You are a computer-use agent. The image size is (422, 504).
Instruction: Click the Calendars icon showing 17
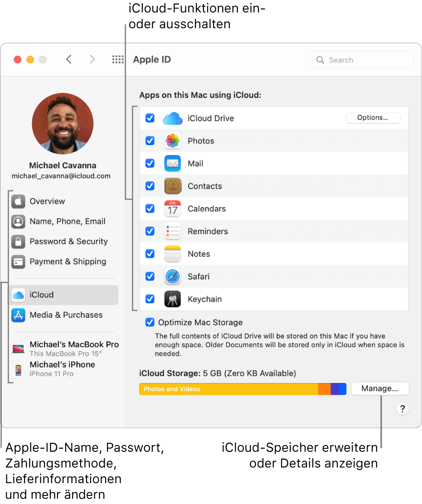(x=173, y=208)
